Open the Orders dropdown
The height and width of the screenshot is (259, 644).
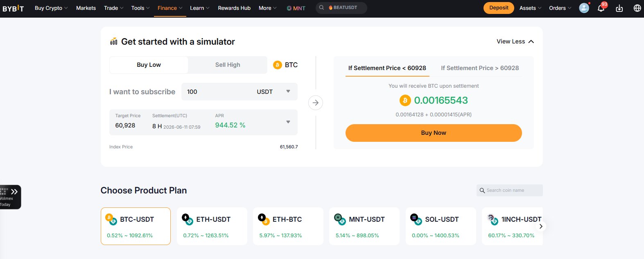point(560,8)
